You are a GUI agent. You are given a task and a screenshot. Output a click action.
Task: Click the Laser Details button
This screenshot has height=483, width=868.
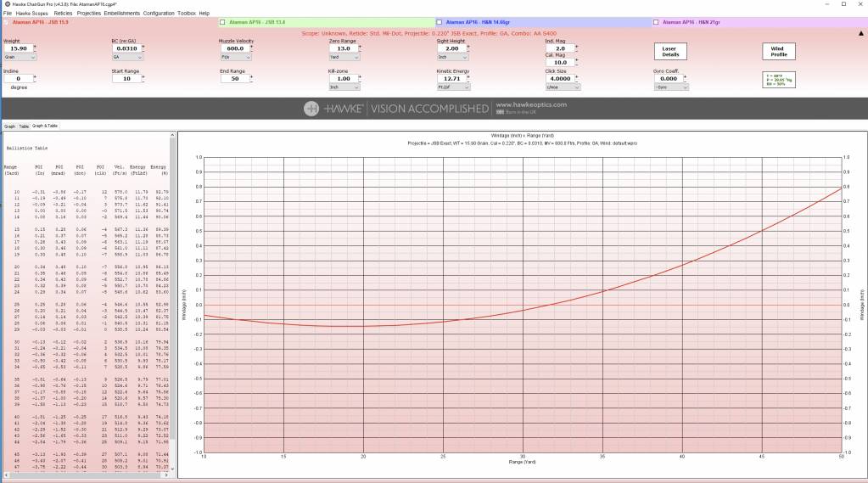[x=670, y=52]
